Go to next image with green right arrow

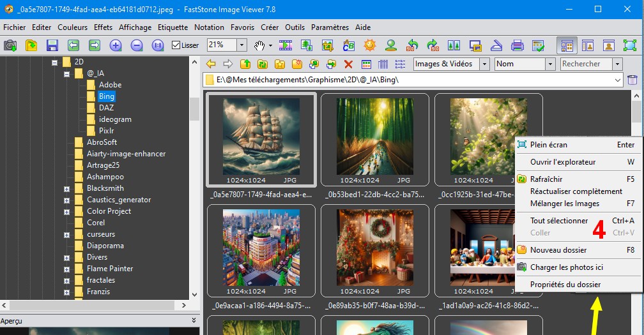(95, 45)
